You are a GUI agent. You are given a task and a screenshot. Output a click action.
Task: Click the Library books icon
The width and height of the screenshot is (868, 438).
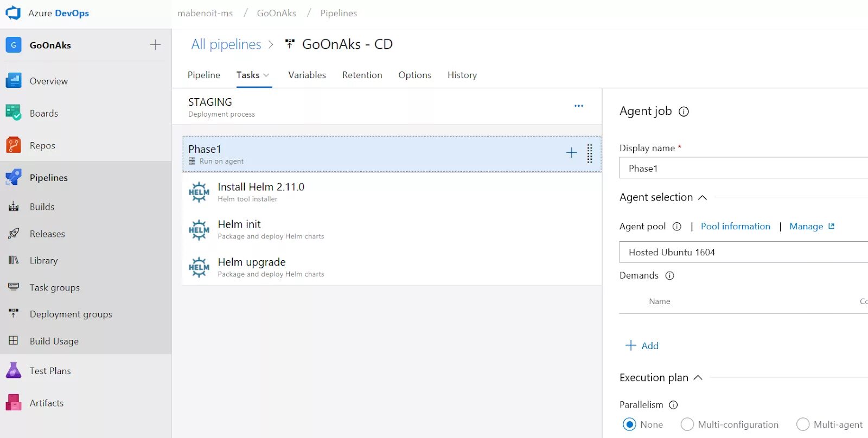[x=14, y=260]
